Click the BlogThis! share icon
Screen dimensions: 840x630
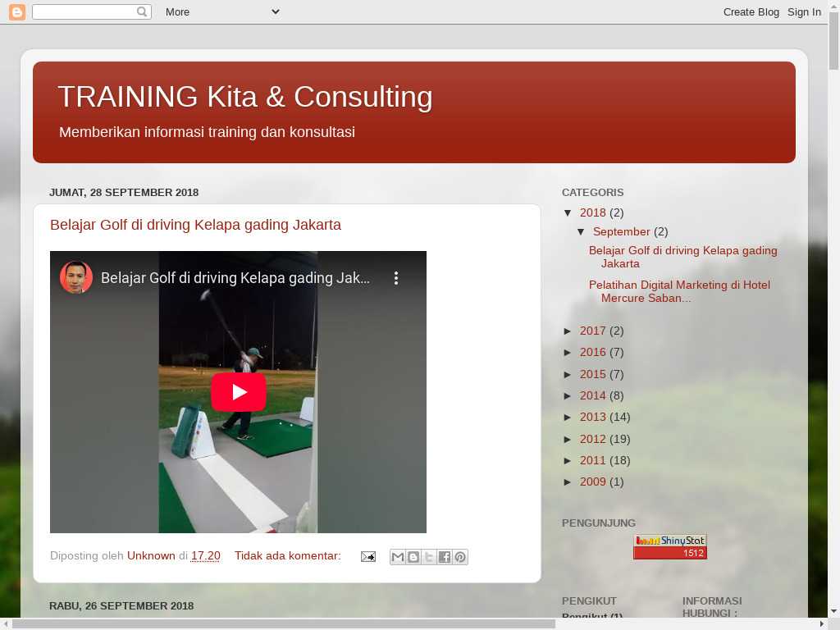coord(413,557)
